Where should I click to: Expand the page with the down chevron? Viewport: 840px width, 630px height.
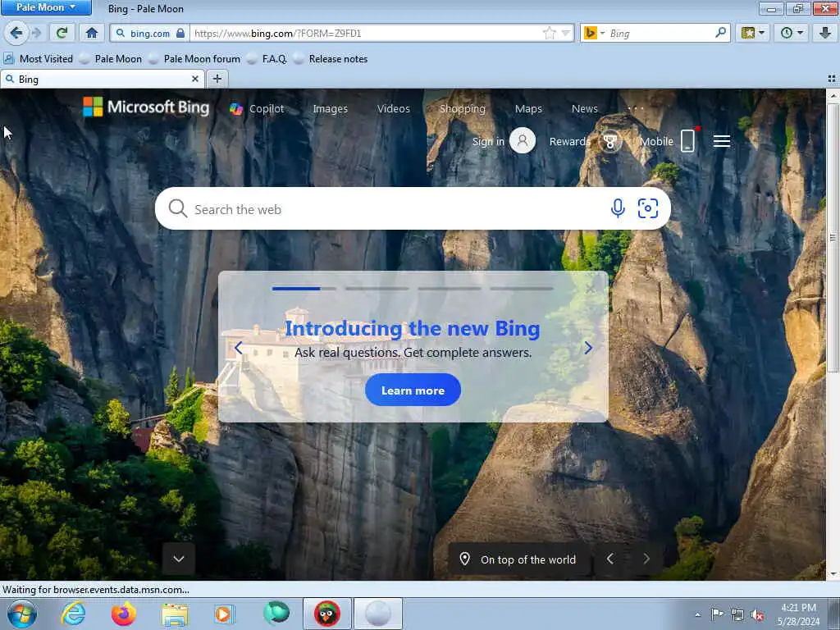pyautogui.click(x=178, y=559)
